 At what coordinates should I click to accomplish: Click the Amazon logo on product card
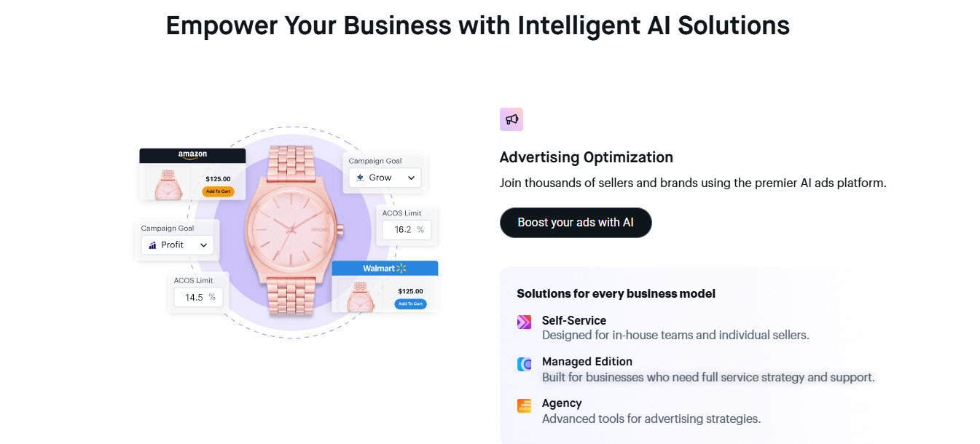tap(192, 155)
